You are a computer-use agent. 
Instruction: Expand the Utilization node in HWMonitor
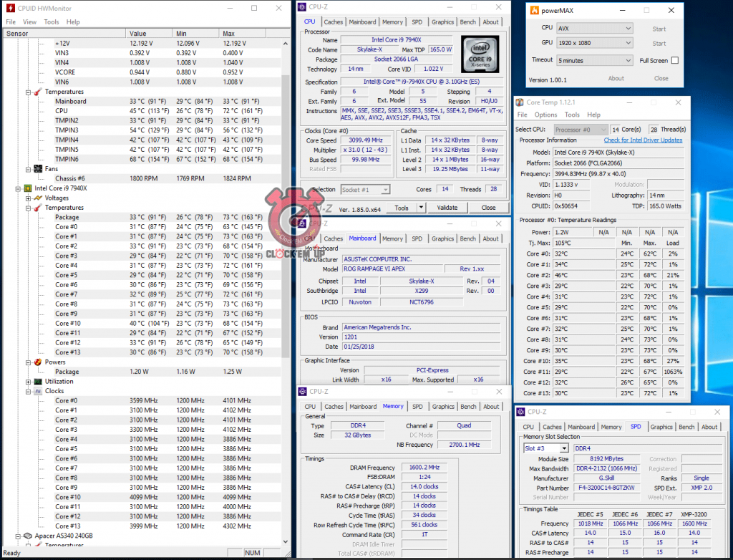[28, 382]
